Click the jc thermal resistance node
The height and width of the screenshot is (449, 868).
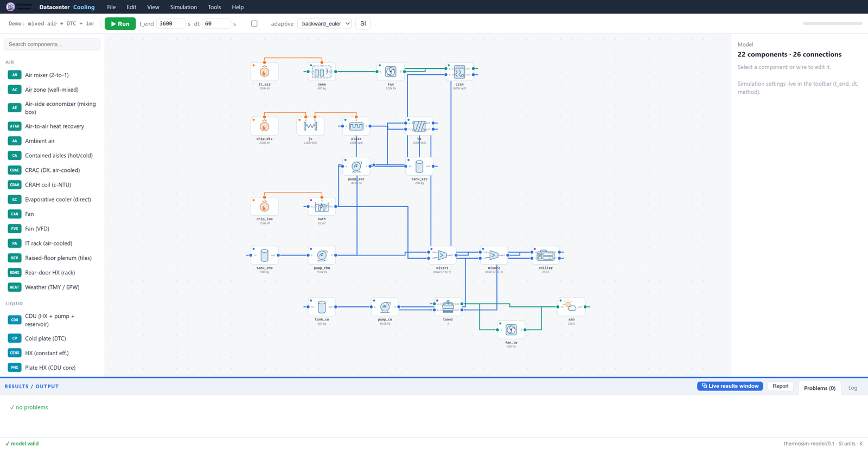click(x=310, y=126)
